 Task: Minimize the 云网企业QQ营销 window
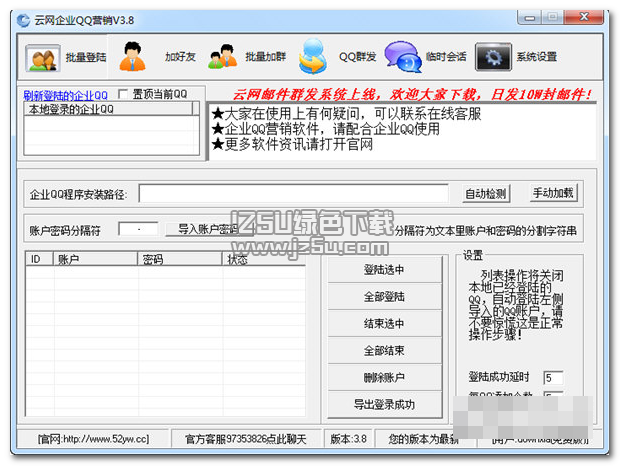(531, 17)
